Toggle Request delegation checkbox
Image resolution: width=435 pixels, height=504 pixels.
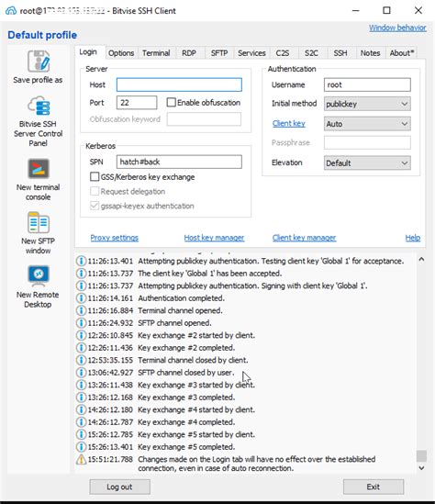[x=95, y=191]
